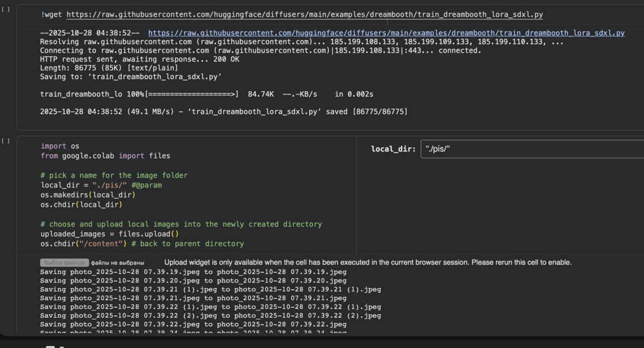
Task: Place cursor on os.makedirs(local_dir) line
Action: pyautogui.click(x=88, y=195)
